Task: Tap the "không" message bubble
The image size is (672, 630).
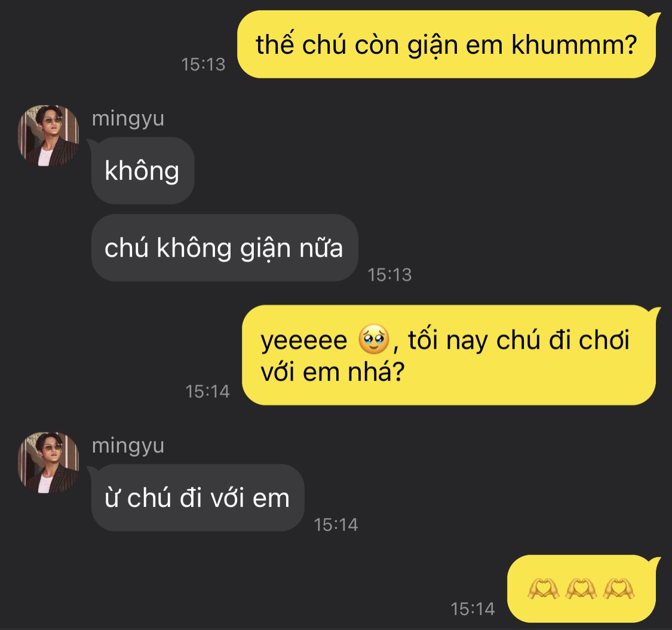Action: [143, 171]
